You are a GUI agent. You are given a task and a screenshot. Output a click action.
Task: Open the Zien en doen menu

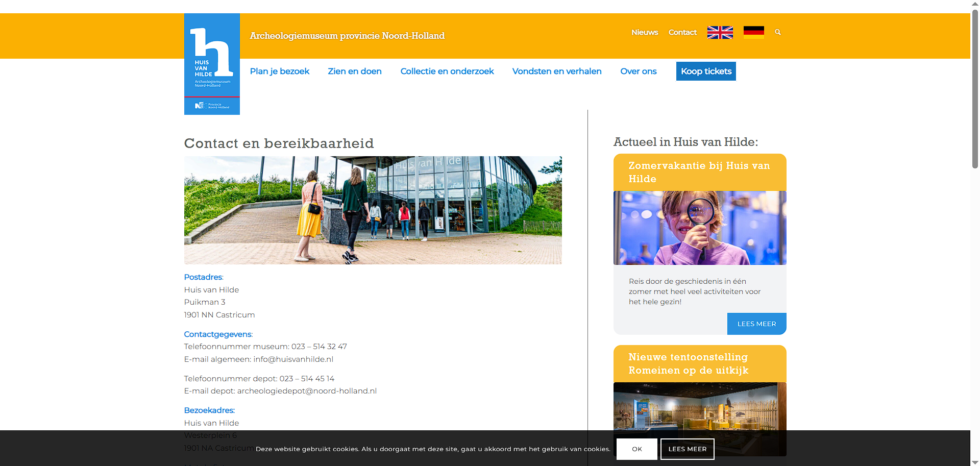[x=355, y=71]
